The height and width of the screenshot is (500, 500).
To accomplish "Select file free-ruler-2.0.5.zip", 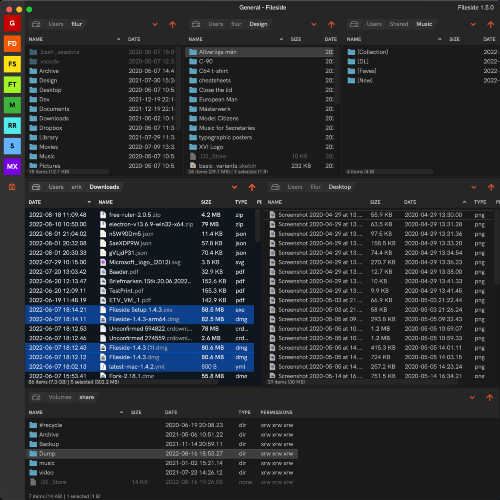I will click(140, 215).
